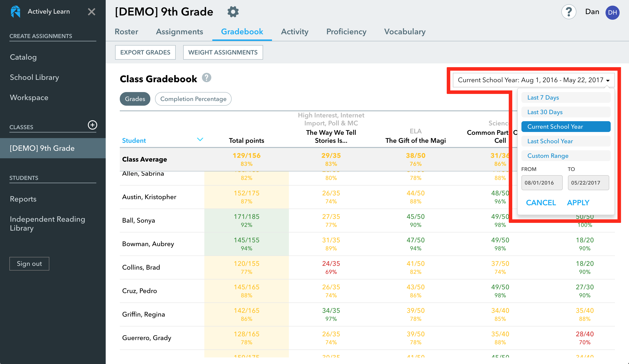Apply the date range selection

click(578, 203)
